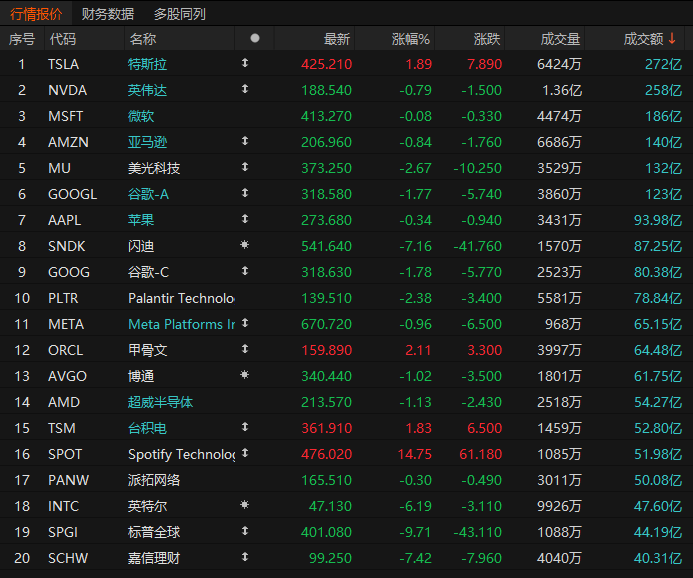Click the 英特尔 name cell

point(147,506)
